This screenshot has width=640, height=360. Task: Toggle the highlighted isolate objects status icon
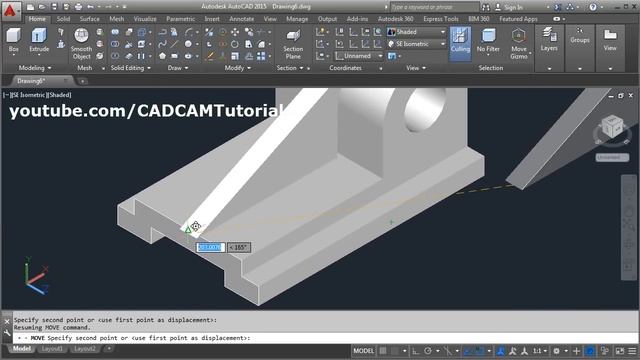pyautogui.click(x=590, y=351)
